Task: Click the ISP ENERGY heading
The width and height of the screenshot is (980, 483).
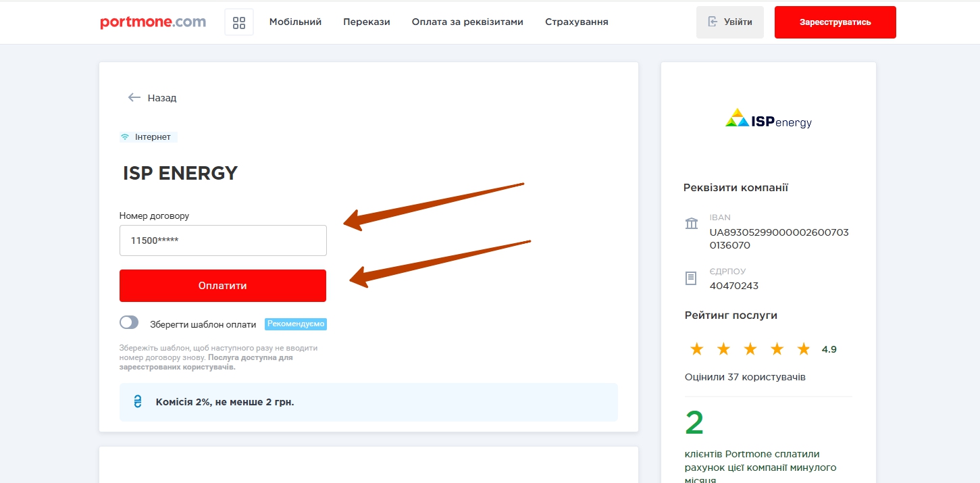Action: (180, 174)
